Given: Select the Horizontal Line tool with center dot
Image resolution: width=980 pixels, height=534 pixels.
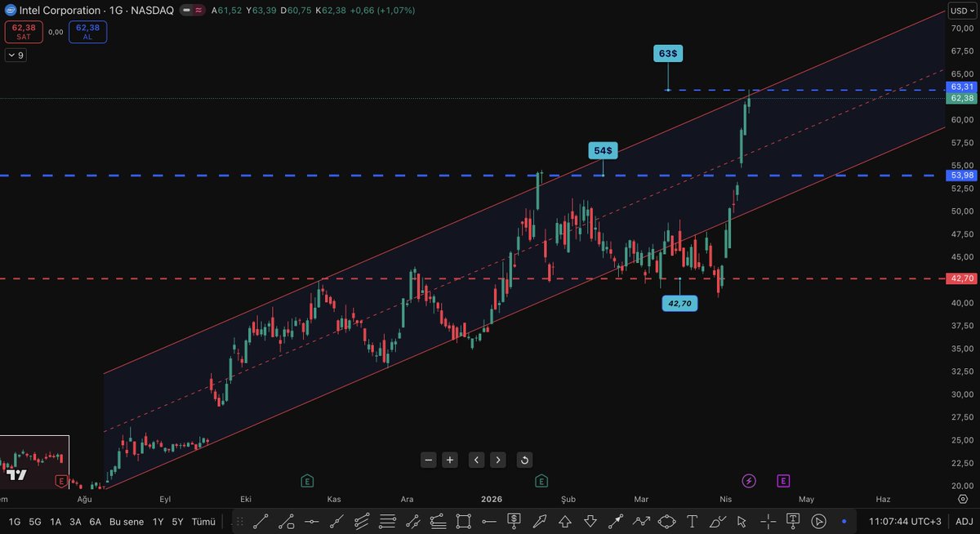Looking at the screenshot, I should [x=312, y=521].
